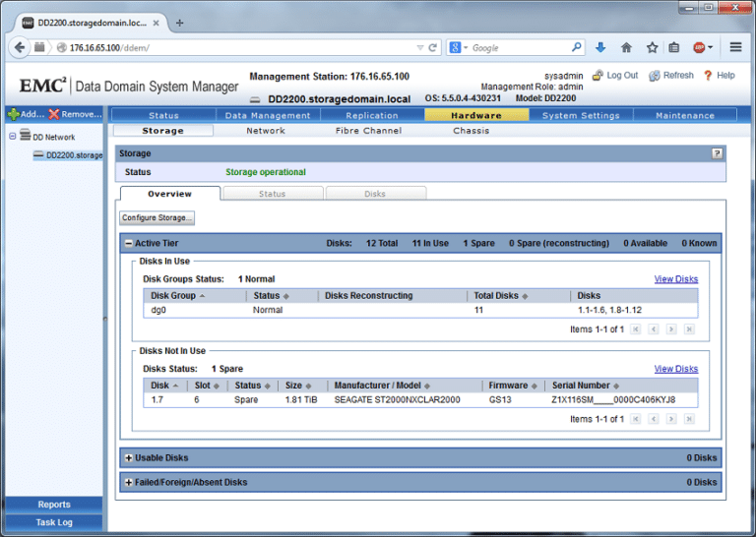Open the Reports panel
Screen dimensions: 756x537
tap(54, 505)
